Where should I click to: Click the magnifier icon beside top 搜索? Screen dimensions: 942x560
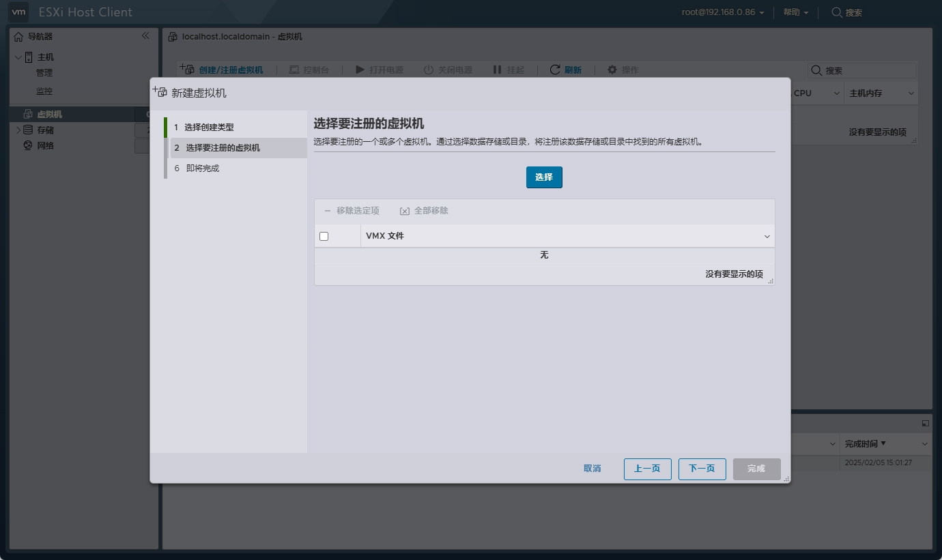point(836,12)
